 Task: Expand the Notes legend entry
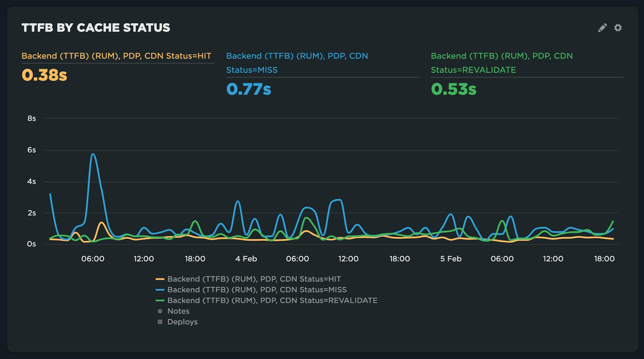click(x=178, y=311)
